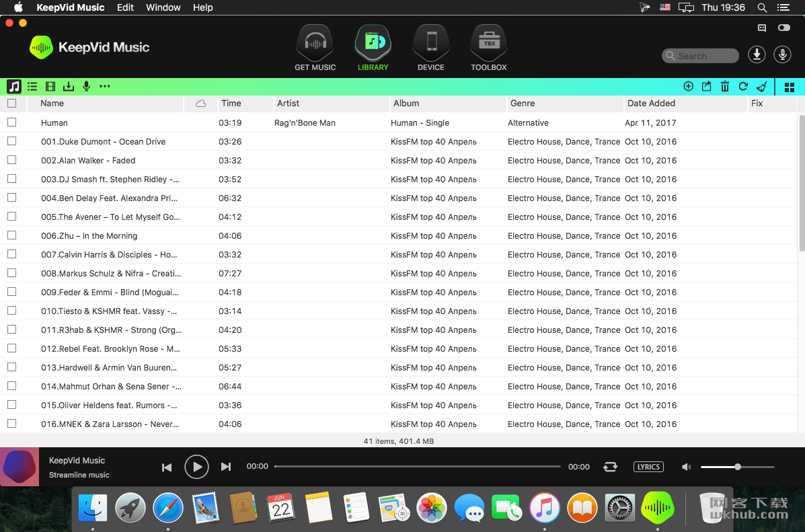Open Safari from the dock
This screenshot has width=805, height=532.
[x=168, y=507]
